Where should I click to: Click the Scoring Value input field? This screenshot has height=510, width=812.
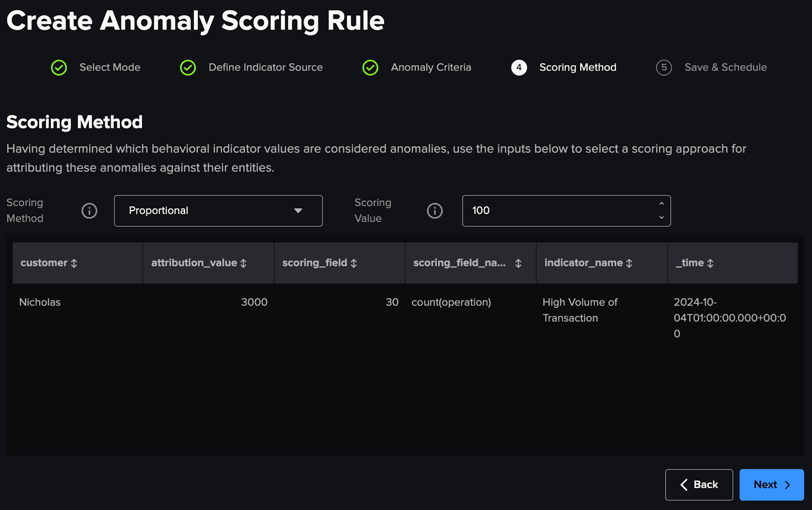pyautogui.click(x=558, y=211)
